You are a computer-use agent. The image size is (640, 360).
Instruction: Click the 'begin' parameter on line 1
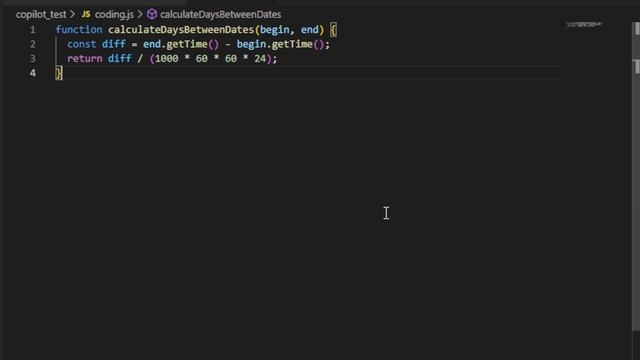point(275,30)
